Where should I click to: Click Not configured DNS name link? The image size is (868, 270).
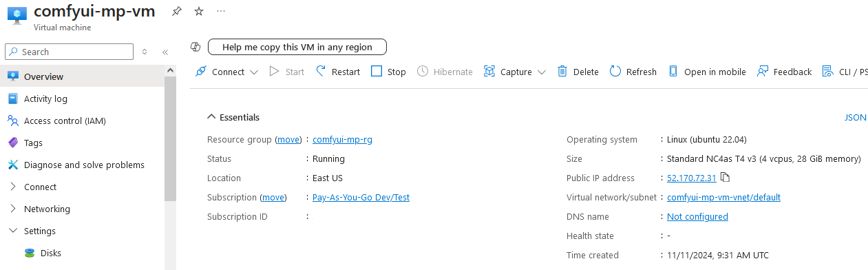click(697, 216)
